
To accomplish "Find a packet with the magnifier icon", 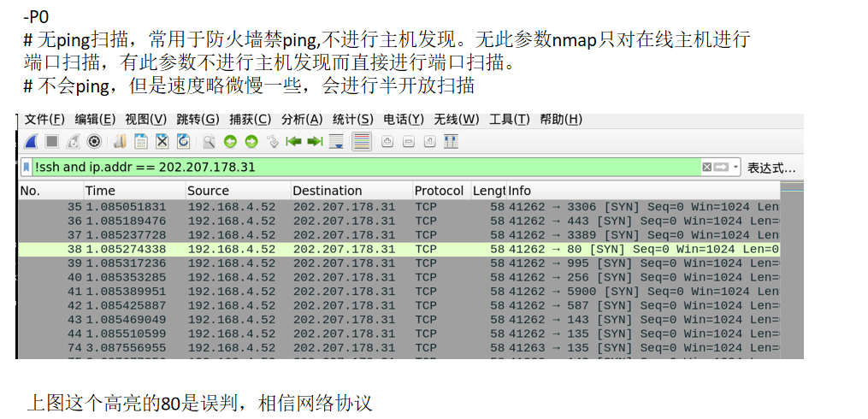I will tap(209, 142).
